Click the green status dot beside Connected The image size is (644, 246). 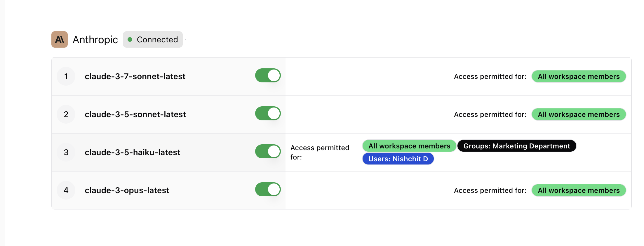(x=130, y=39)
